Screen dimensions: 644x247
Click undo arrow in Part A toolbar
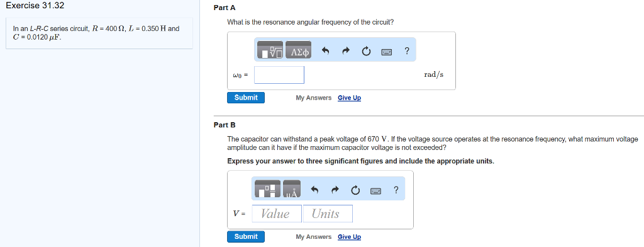point(326,51)
